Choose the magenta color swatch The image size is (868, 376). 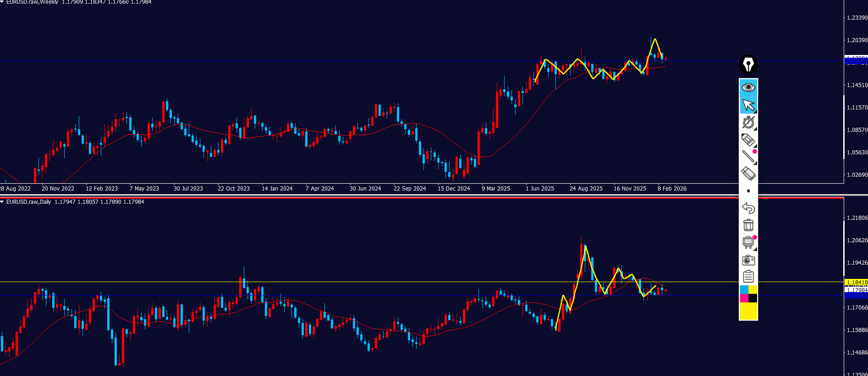pos(744,298)
